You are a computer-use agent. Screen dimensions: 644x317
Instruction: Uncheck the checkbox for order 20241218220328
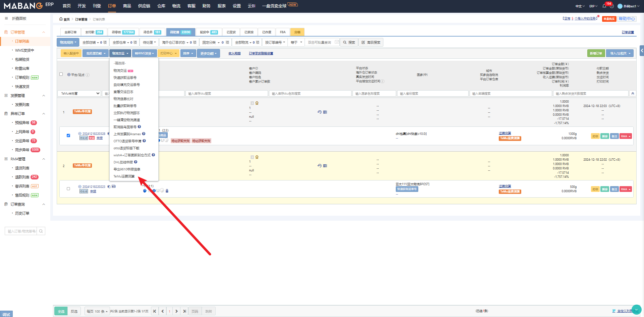(x=68, y=136)
